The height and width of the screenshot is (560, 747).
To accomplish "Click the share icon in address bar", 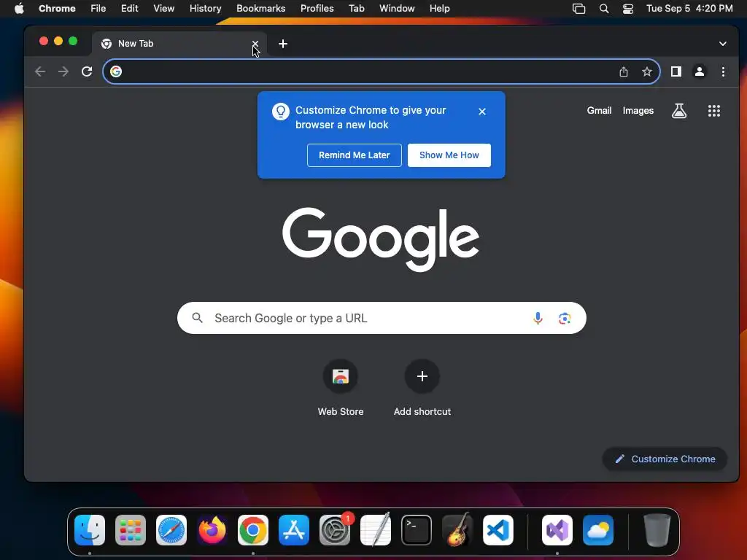I will 624,71.
